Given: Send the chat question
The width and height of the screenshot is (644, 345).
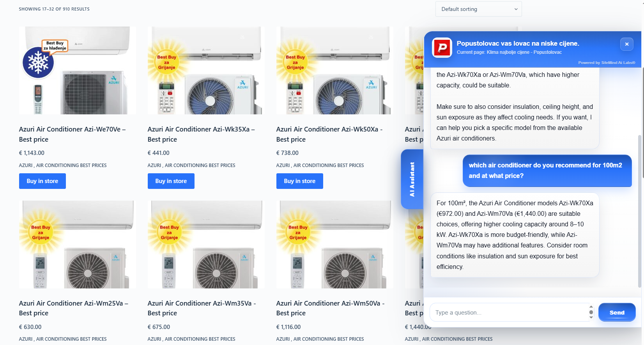Looking at the screenshot, I should [x=617, y=312].
